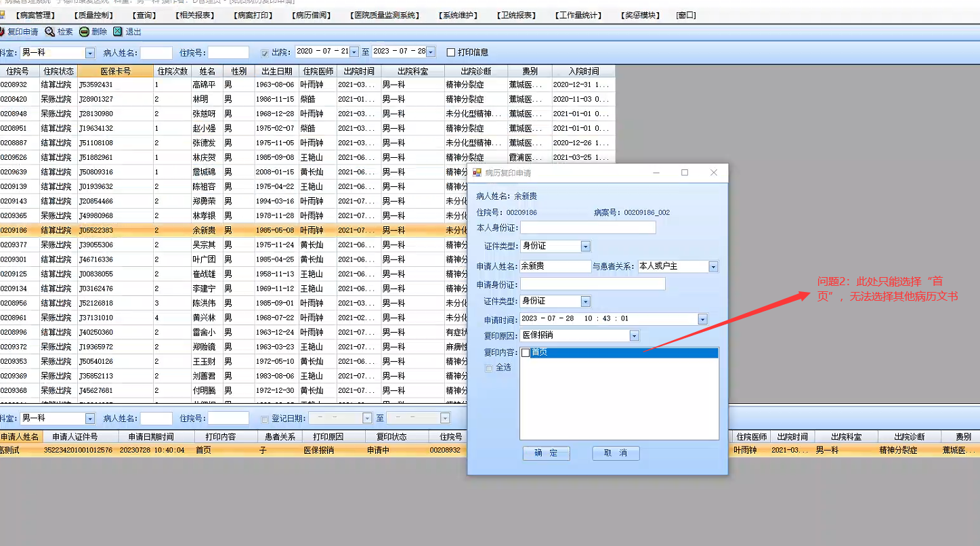
Task: Open the 与患者关系 dropdown
Action: point(712,267)
